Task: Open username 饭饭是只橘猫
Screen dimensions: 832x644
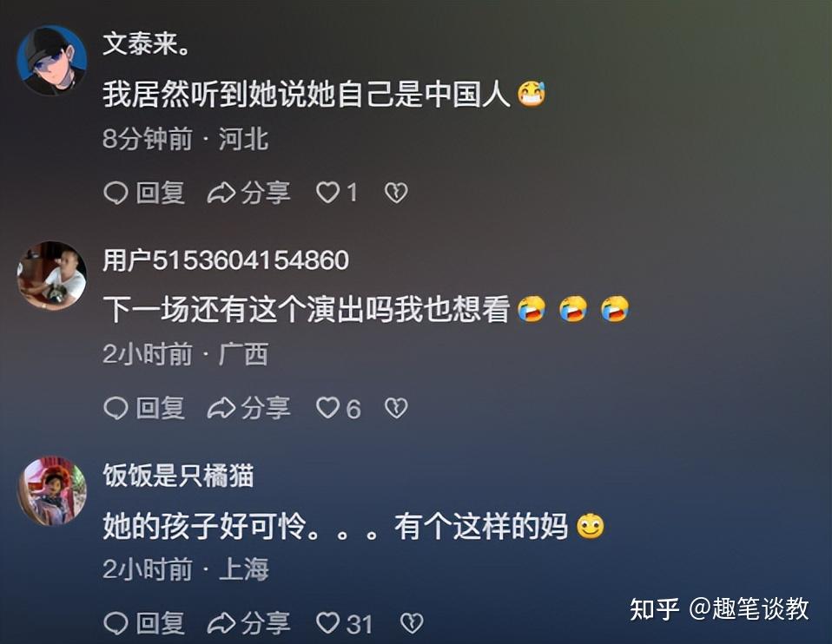Action: (178, 476)
